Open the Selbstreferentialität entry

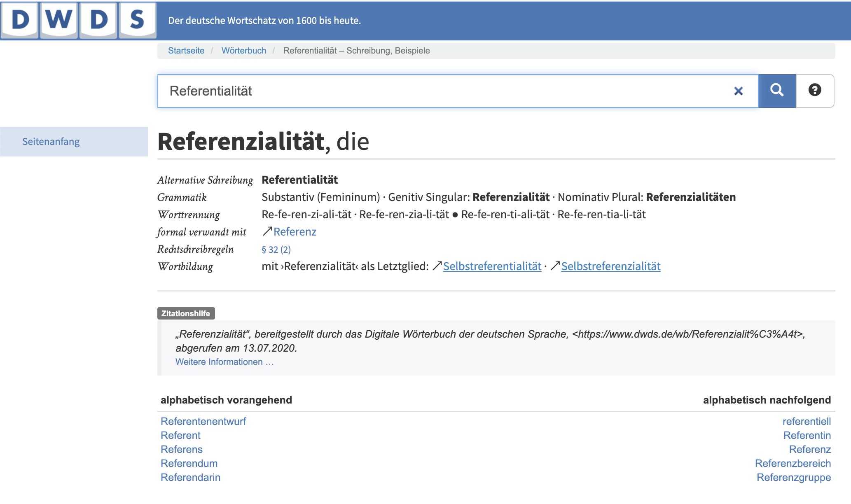(492, 266)
